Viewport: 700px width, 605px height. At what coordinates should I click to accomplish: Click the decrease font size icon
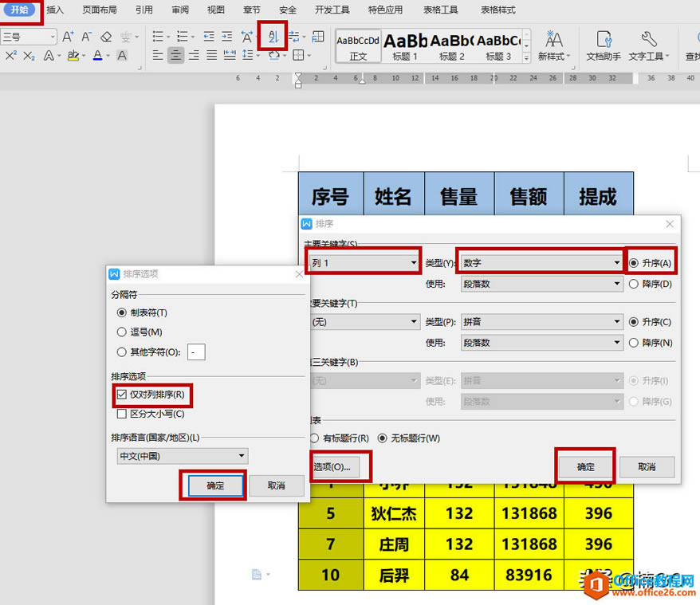(x=87, y=37)
